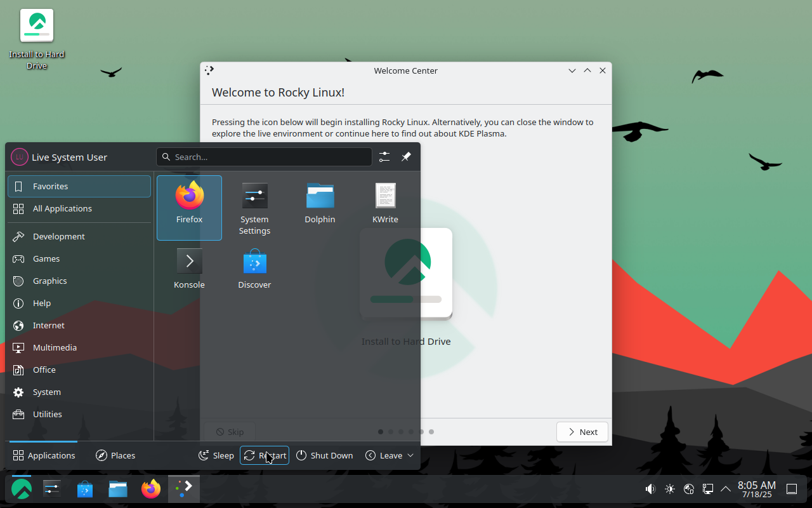This screenshot has height=508, width=812.
Task: Minimize the Welcome Center window
Action: tap(572, 70)
